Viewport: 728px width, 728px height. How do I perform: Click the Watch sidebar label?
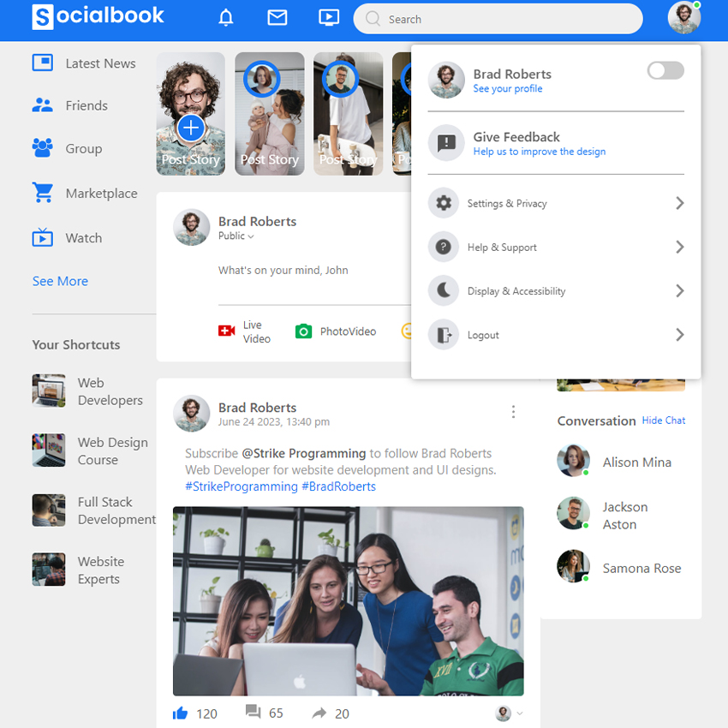(84, 238)
